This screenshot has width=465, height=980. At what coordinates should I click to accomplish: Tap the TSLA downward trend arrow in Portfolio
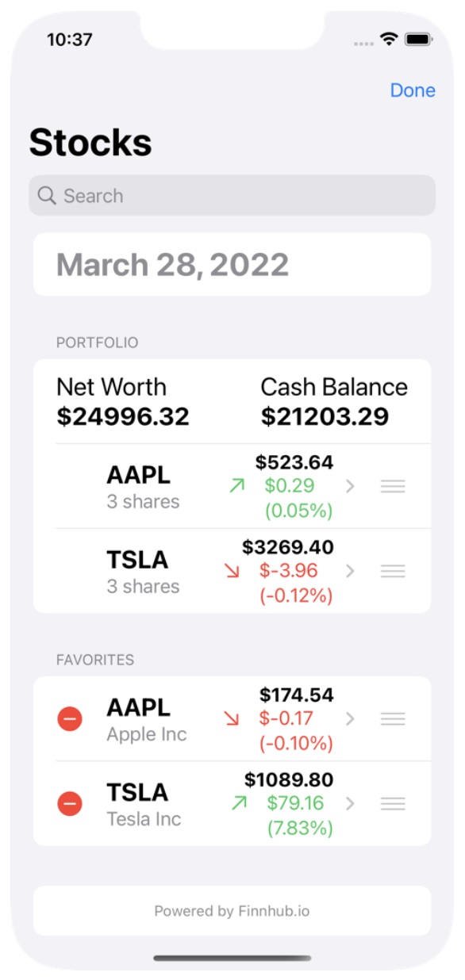tap(230, 570)
